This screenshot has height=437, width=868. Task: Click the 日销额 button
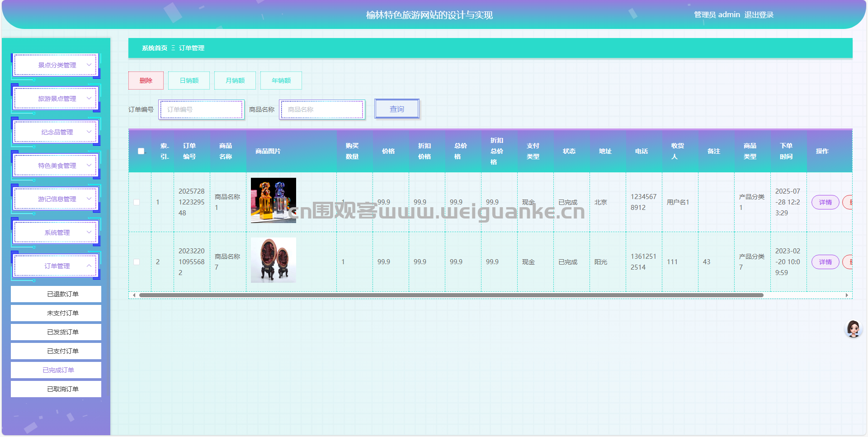click(189, 81)
